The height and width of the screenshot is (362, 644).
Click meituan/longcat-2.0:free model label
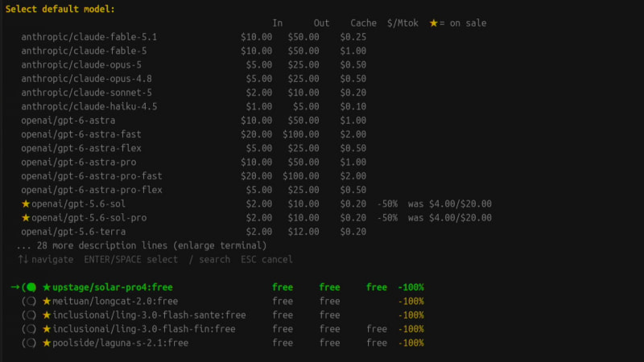click(x=115, y=301)
